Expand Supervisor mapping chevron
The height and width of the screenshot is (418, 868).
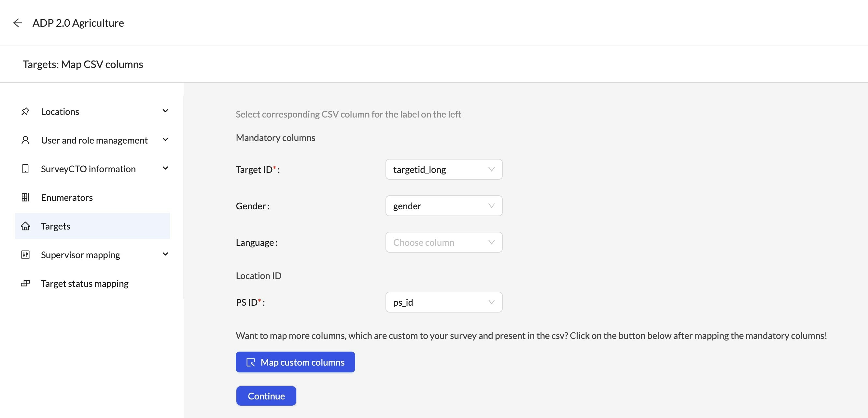[x=165, y=254]
